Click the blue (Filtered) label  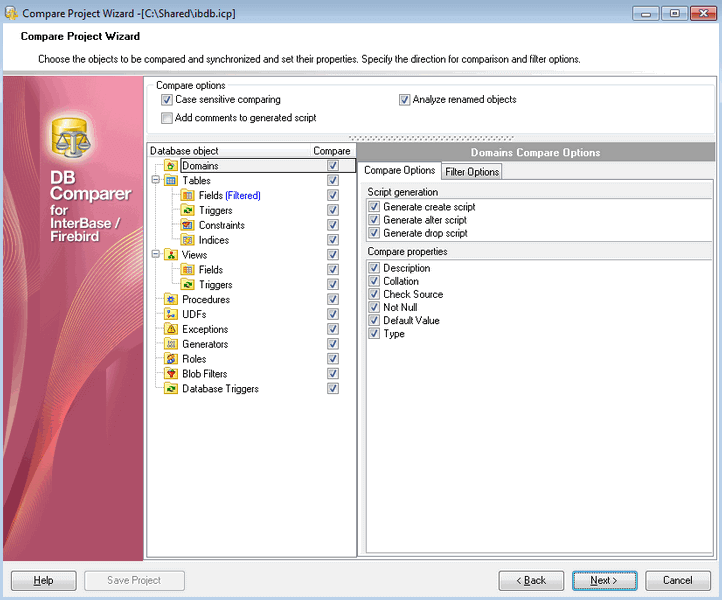tap(243, 196)
